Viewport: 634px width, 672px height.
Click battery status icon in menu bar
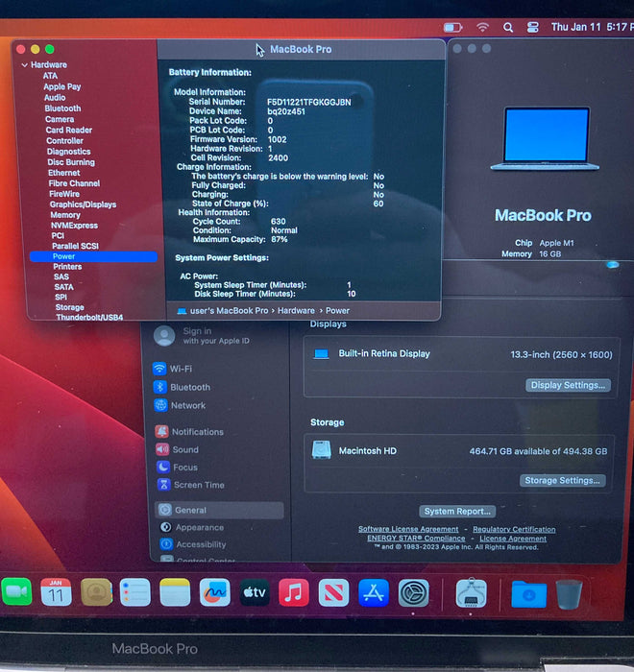452,28
